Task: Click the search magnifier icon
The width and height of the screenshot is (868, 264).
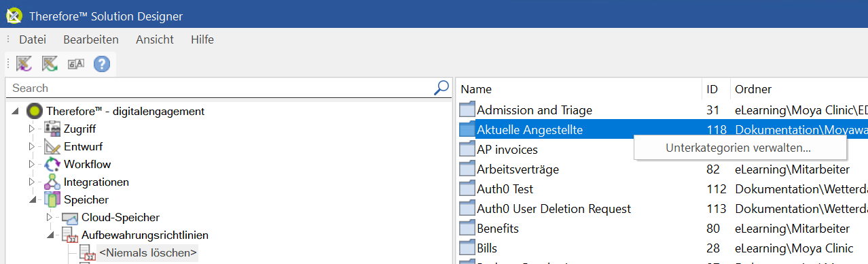Action: click(x=441, y=88)
